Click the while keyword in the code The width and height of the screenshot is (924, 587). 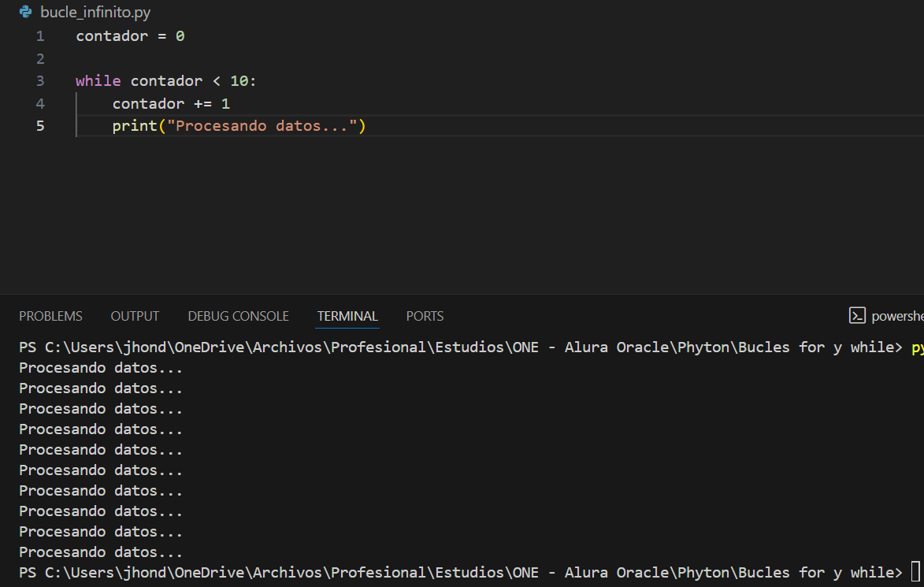tap(98, 81)
